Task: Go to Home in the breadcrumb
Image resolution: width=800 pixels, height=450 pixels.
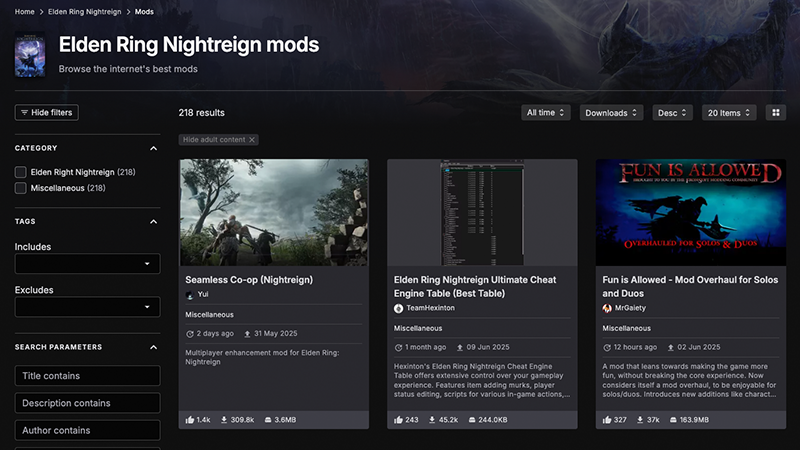Action: pyautogui.click(x=24, y=12)
